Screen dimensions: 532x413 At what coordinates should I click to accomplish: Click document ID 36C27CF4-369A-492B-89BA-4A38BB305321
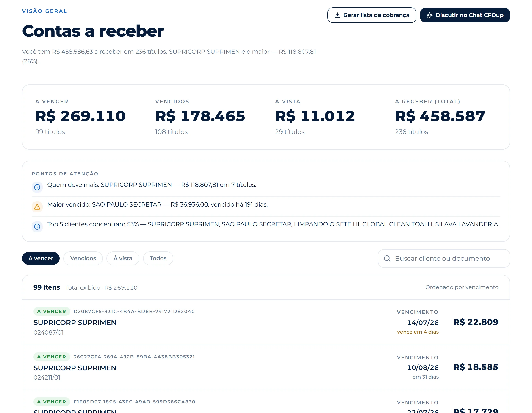click(134, 357)
